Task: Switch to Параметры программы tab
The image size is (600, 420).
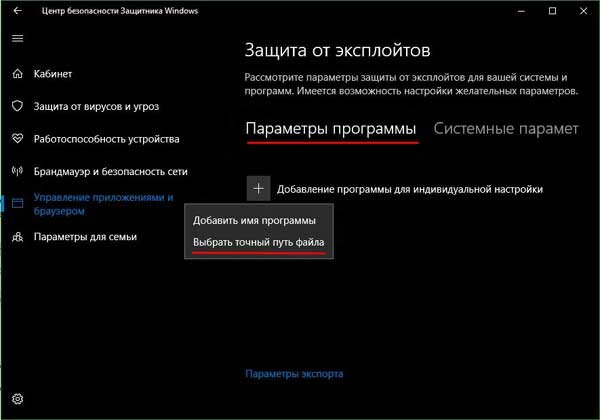Action: coord(331,129)
